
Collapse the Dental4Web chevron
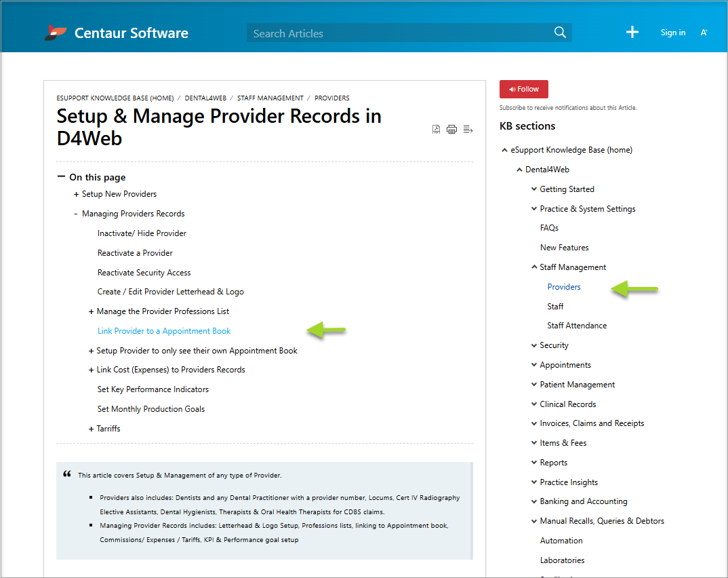click(x=519, y=170)
